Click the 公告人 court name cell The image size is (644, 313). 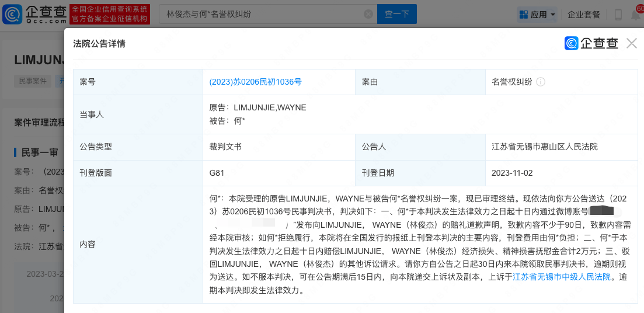coord(544,147)
